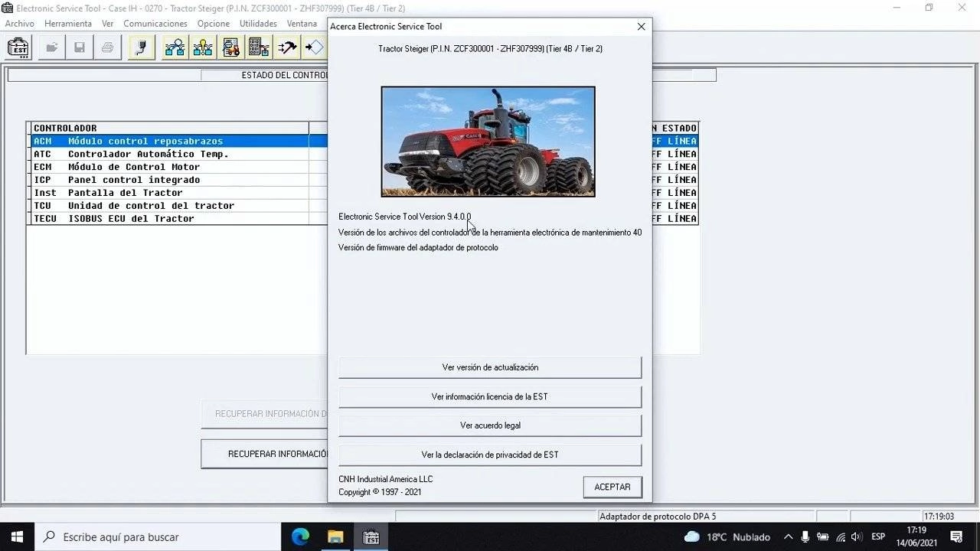Click the CONTROLADOR column header
Viewport: 980px width, 551px height.
coord(170,128)
